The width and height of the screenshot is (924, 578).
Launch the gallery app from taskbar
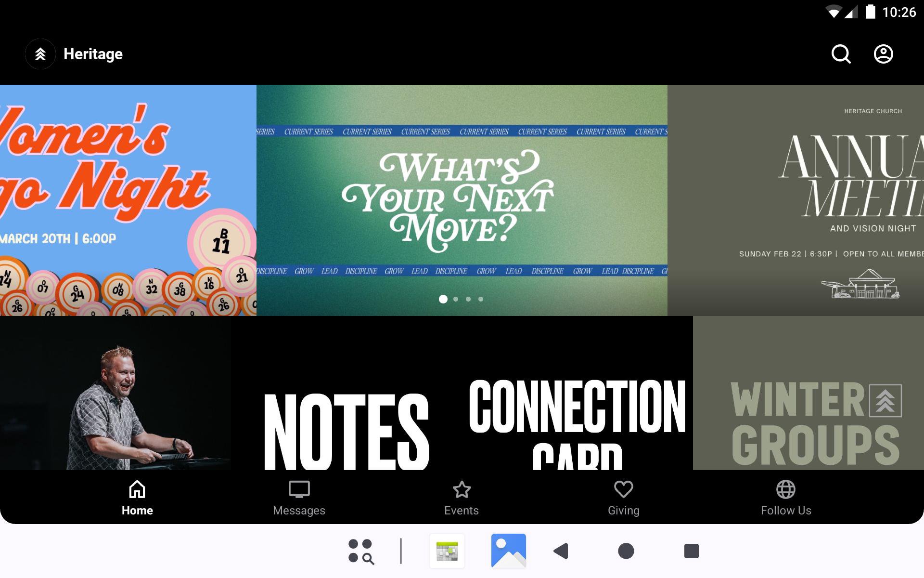pos(508,551)
